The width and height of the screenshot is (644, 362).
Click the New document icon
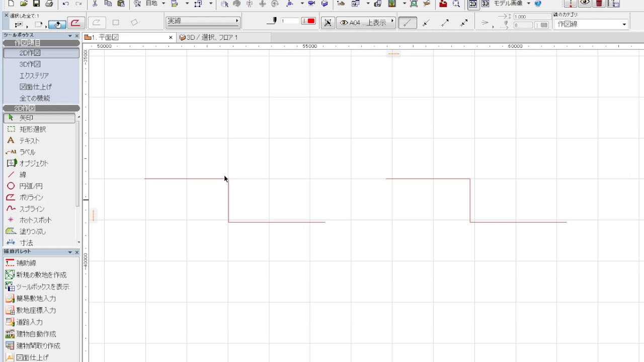tap(11, 4)
